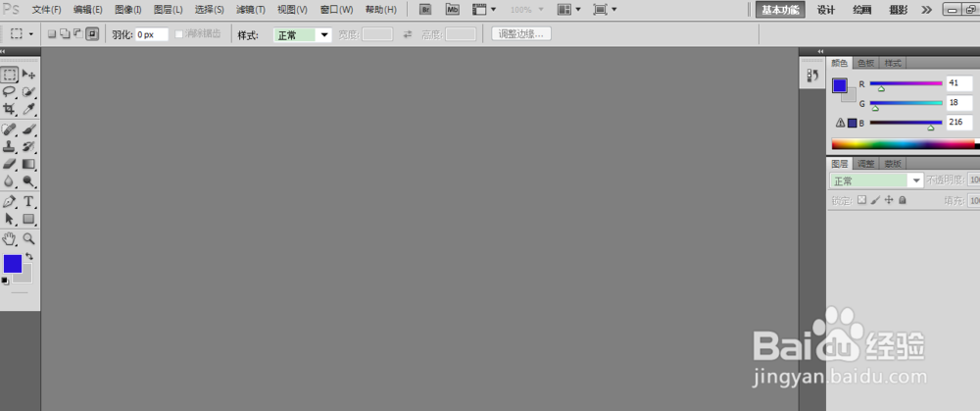Select the Crop tool

click(10, 110)
